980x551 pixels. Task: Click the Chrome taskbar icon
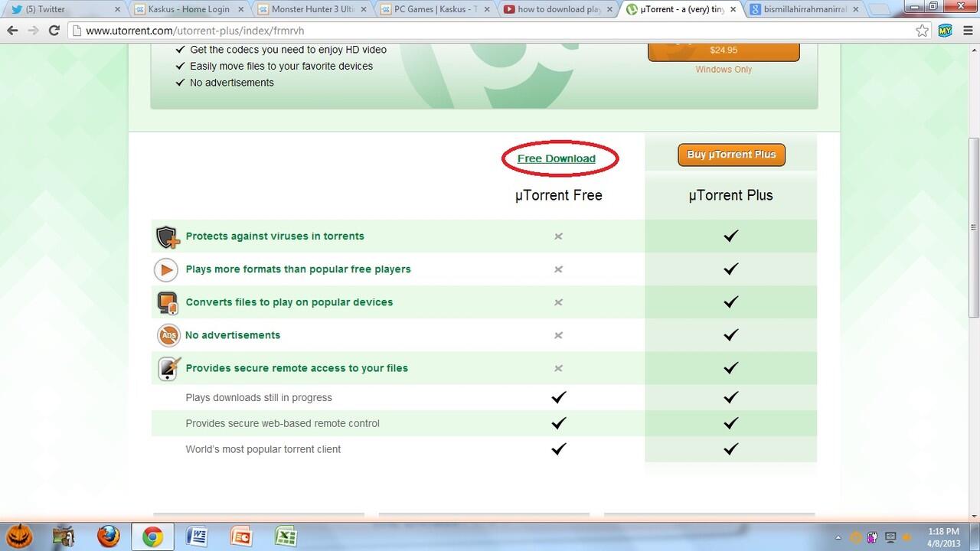pyautogui.click(x=153, y=536)
